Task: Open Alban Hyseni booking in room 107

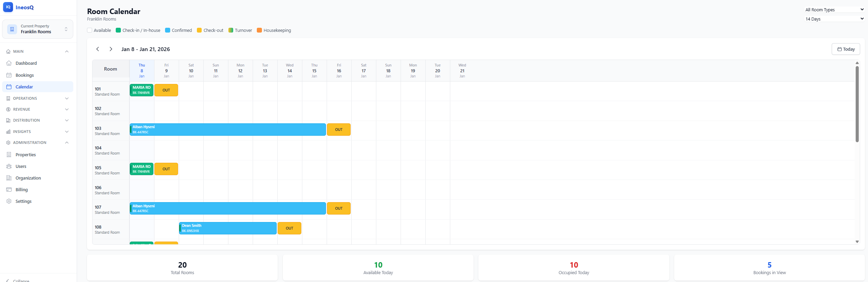Action: (228, 208)
